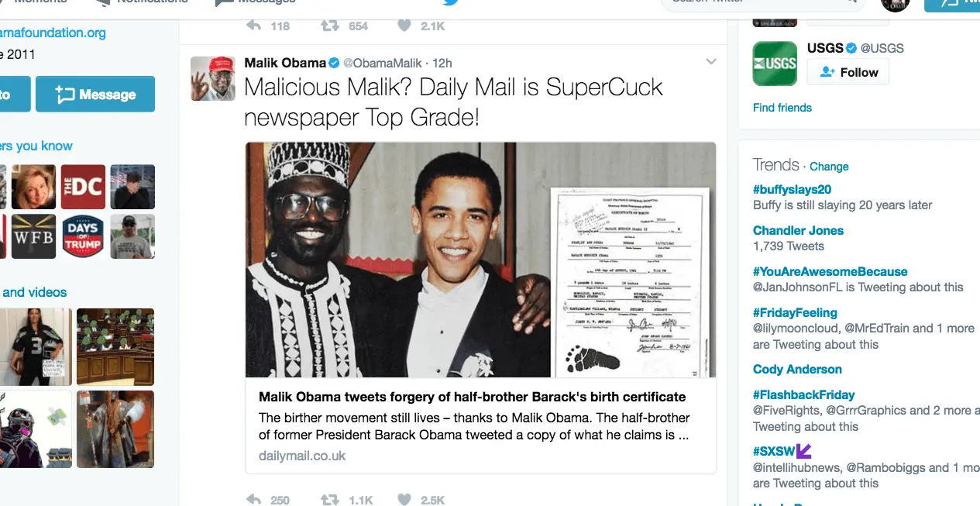Viewport: 980px width, 506px height.
Task: Click the Change trends link
Action: tap(829, 167)
